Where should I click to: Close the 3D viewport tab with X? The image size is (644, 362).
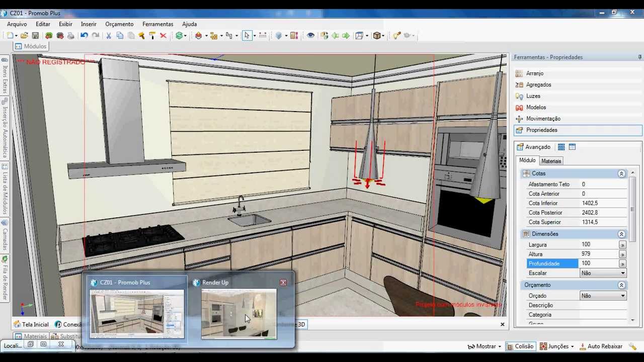point(502,324)
